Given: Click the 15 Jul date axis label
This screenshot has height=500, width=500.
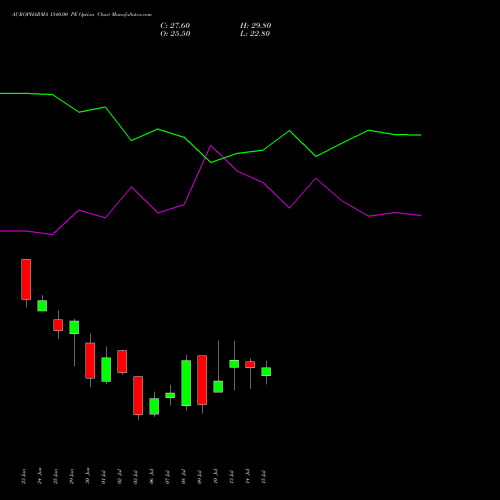Looking at the screenshot, I should tap(264, 477).
